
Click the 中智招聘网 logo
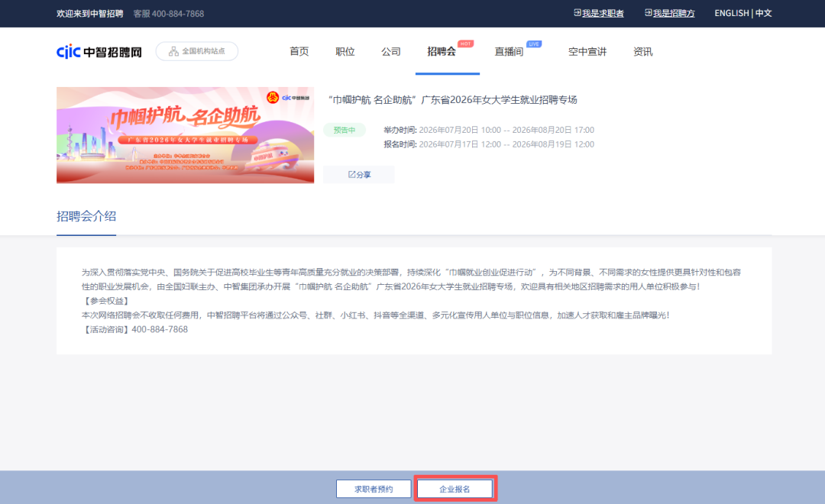click(99, 52)
